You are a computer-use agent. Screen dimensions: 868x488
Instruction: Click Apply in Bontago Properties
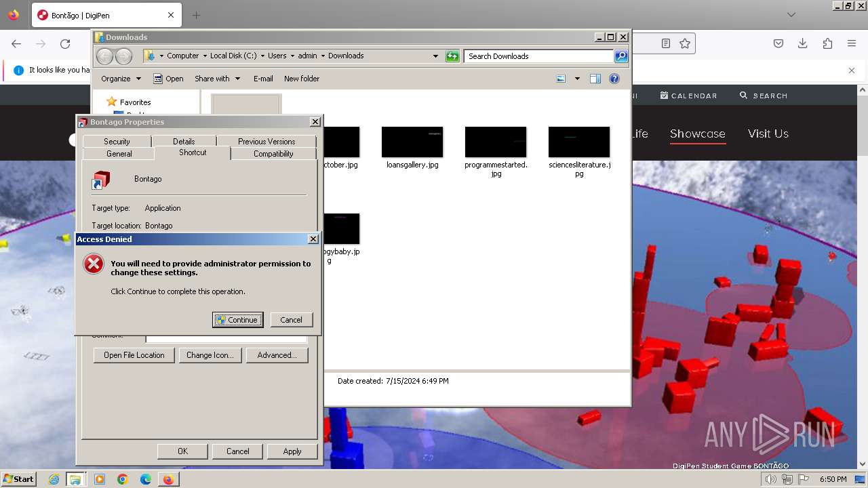coord(292,451)
